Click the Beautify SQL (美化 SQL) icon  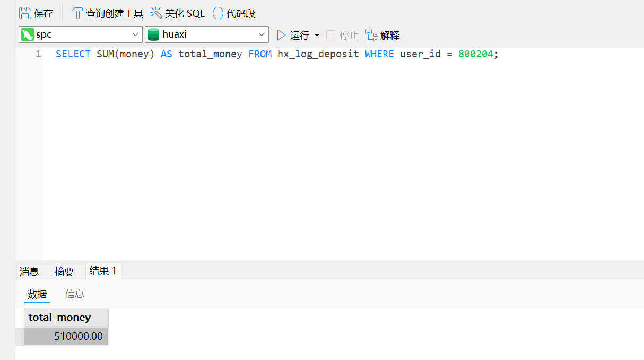coord(156,13)
